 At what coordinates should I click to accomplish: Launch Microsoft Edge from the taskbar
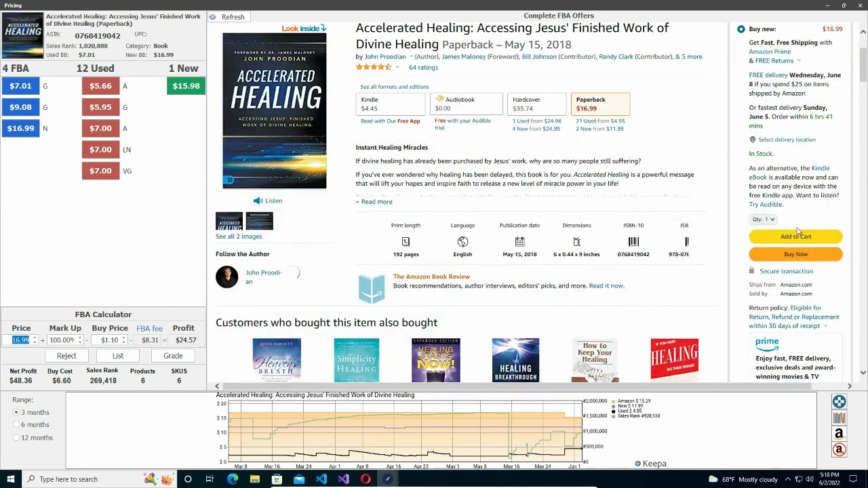point(233,479)
